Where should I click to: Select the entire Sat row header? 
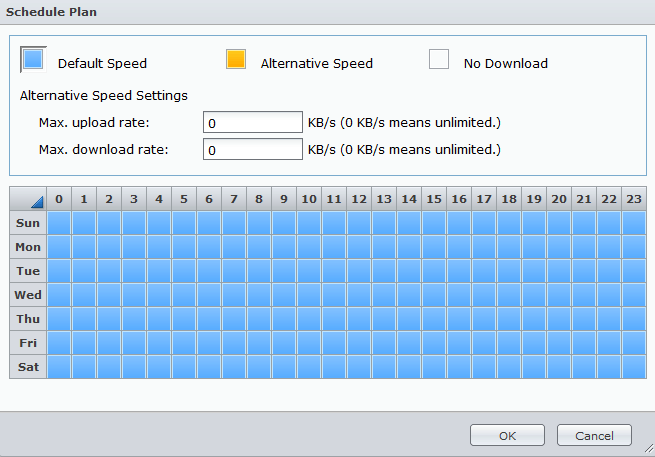pos(28,367)
